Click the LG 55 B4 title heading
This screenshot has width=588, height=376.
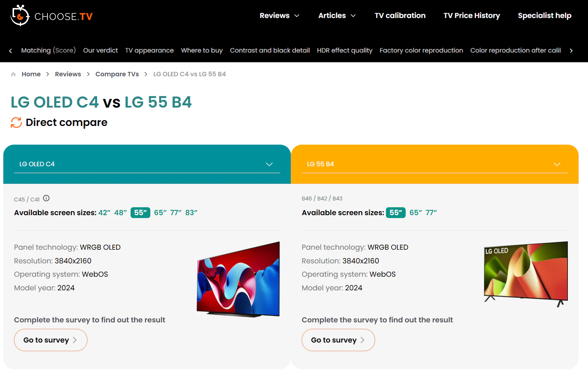(x=158, y=102)
